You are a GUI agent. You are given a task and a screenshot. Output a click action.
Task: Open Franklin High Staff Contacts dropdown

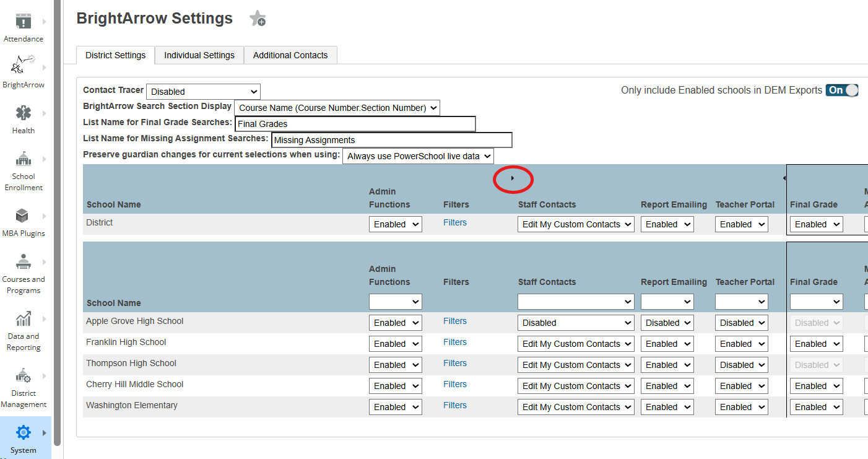coord(576,344)
